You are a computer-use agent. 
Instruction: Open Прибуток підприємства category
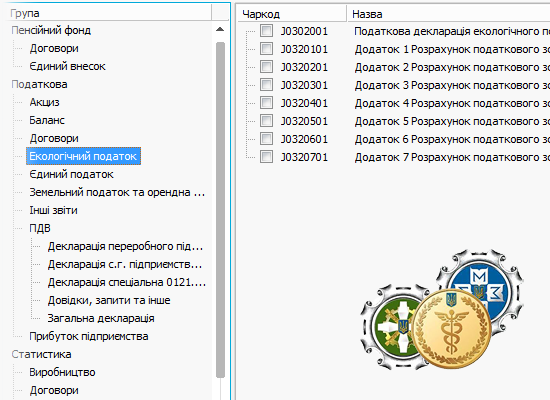[x=88, y=336]
